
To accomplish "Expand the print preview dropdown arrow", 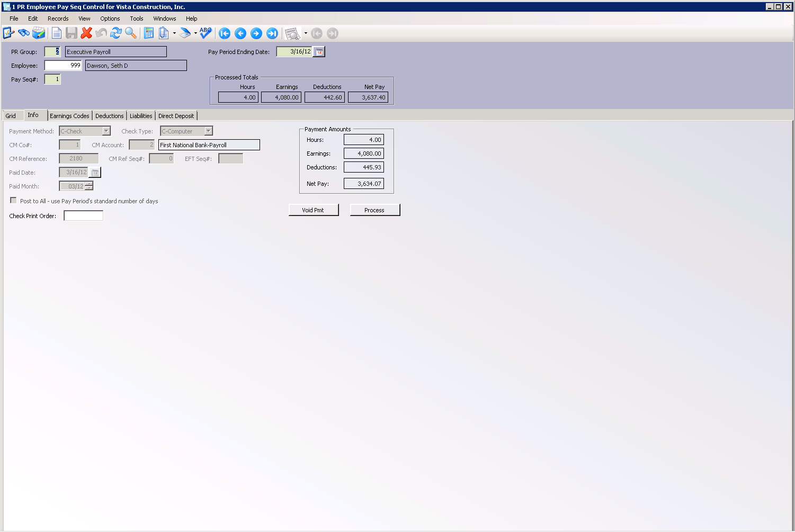I will click(306, 33).
